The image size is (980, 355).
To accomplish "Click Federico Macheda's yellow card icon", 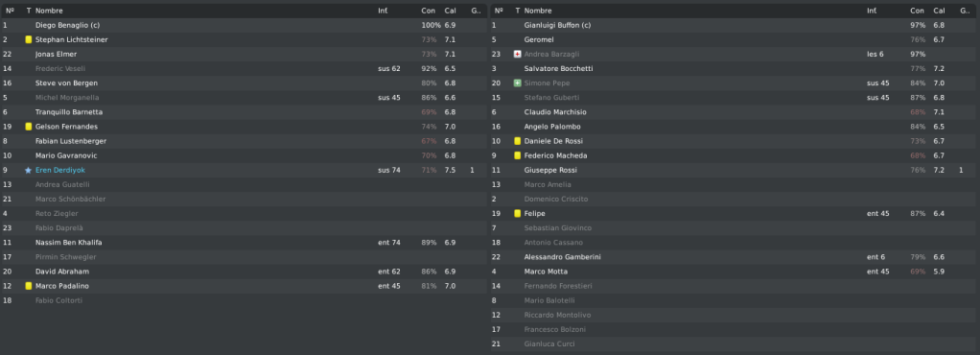I will click(x=517, y=155).
